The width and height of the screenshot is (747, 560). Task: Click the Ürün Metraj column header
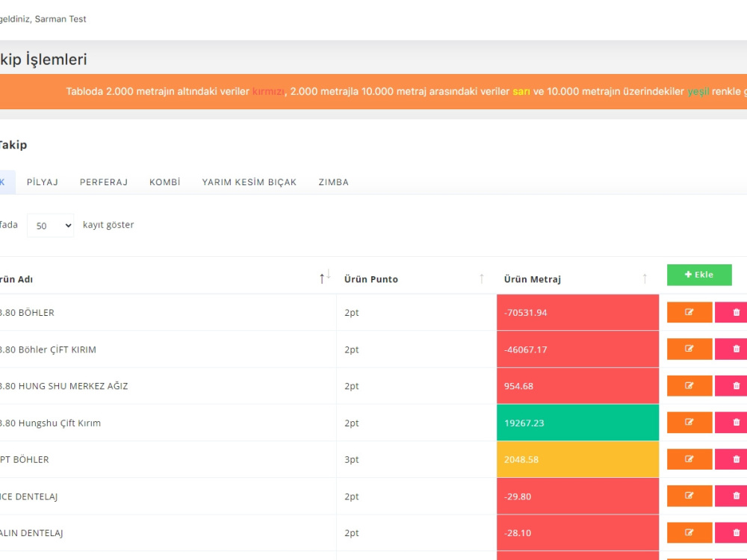pyautogui.click(x=532, y=279)
